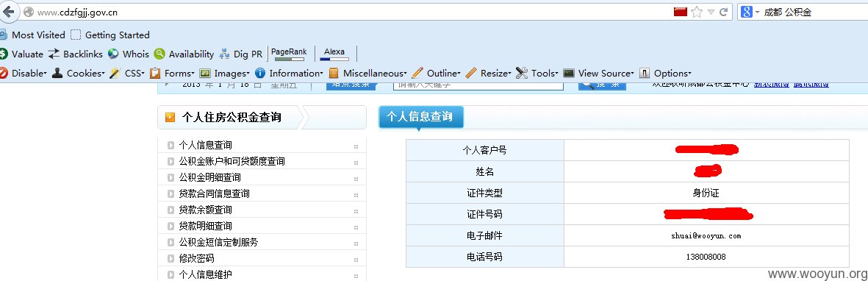
Task: Bookmark this page with the star icon
Action: (697, 12)
